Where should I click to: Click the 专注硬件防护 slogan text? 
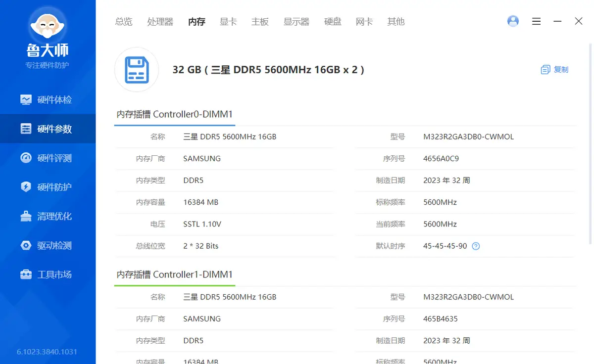(48, 65)
